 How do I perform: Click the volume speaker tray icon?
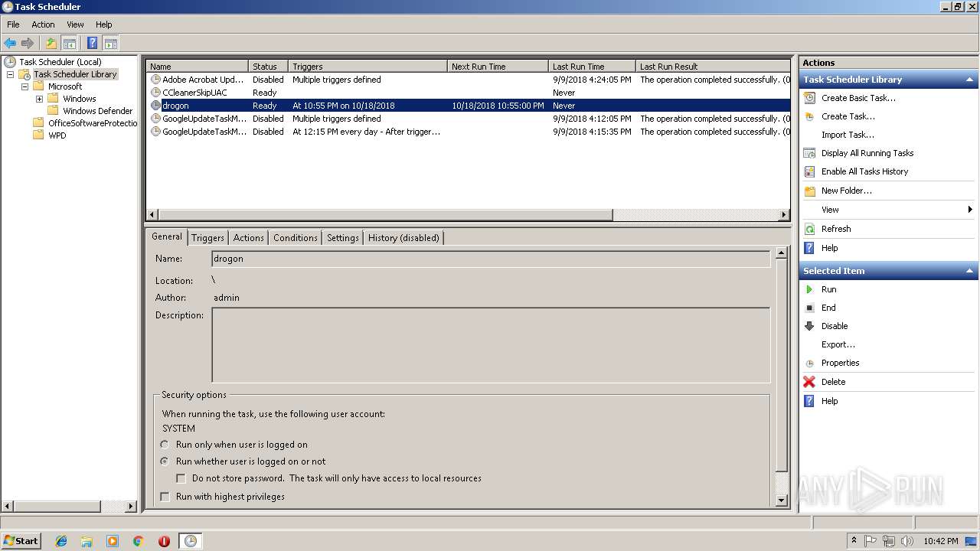point(907,541)
